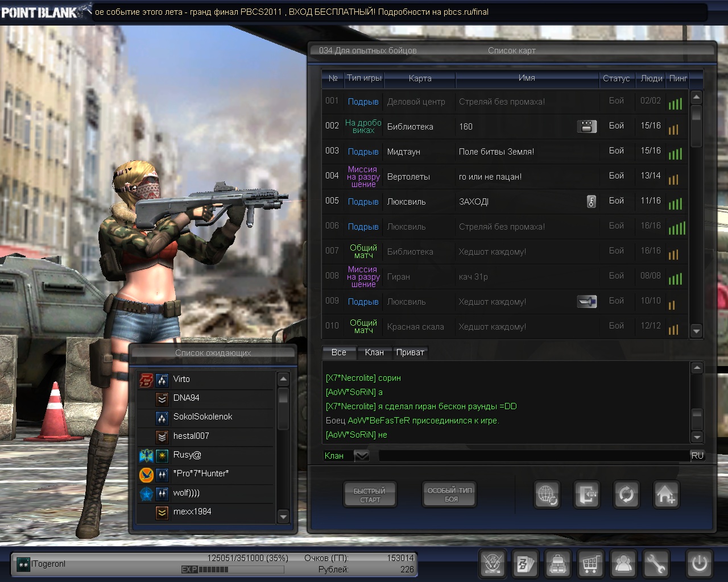Click the Быстрый старт button
728x582 pixels.
pyautogui.click(x=370, y=494)
